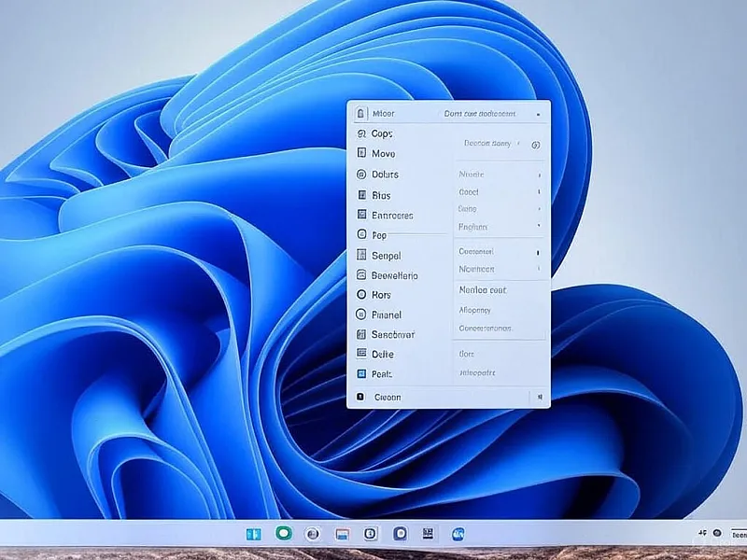Click the 'Oors' entry in the right column
Viewport: 747px width, 560px height.
466,354
